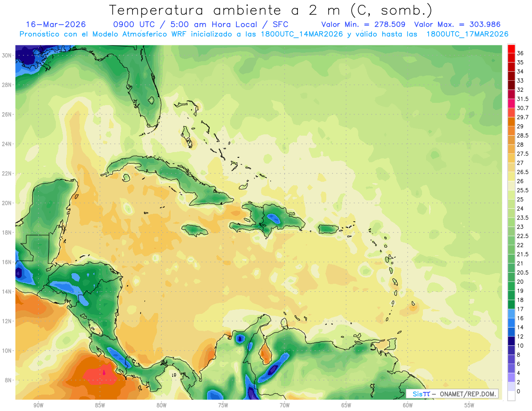Click the "20N" latitude label
Viewport: 532px width, 411px height.
(x=7, y=203)
